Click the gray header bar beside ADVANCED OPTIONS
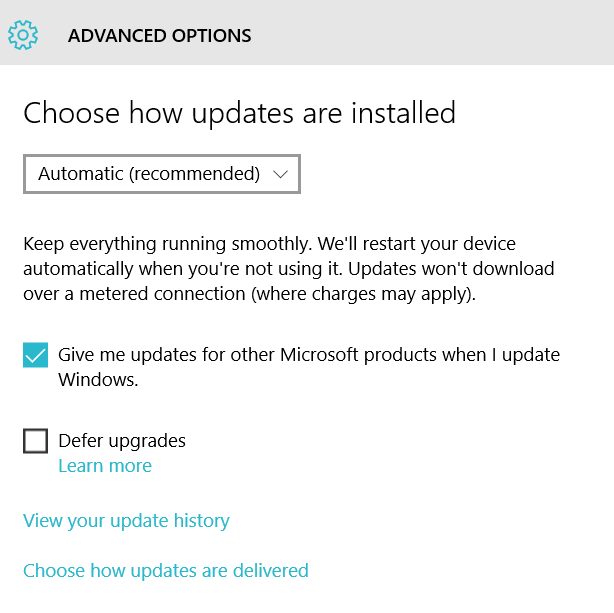This screenshot has height=613, width=614. click(431, 33)
